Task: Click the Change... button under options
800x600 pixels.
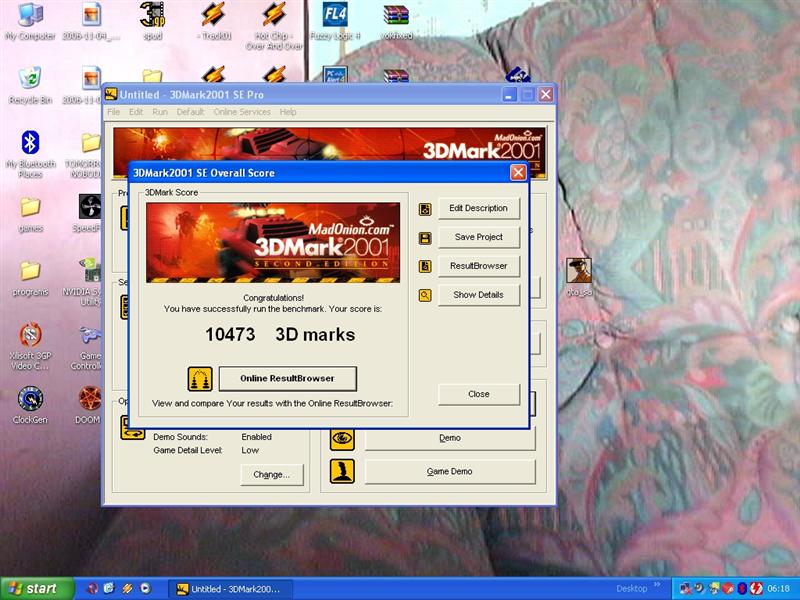Action: (271, 474)
